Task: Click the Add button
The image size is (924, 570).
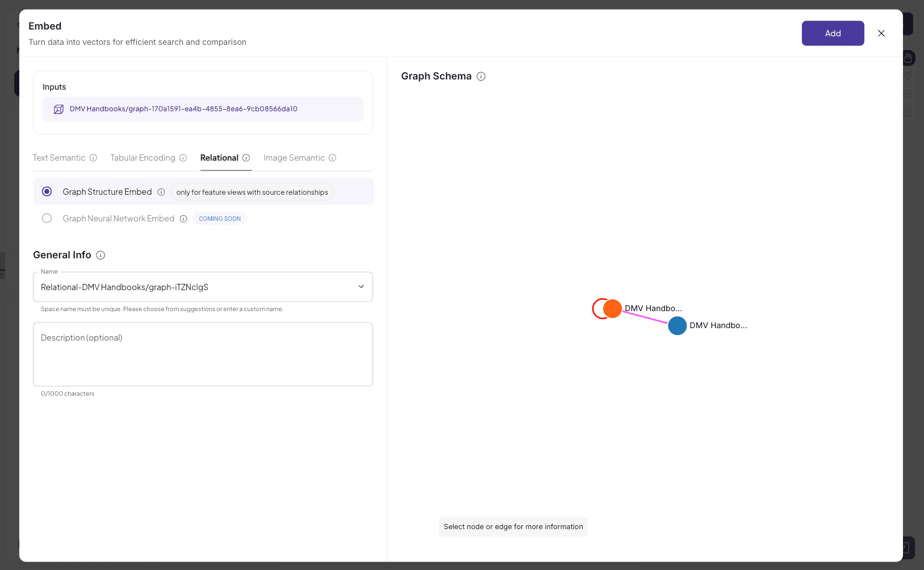Action: click(833, 33)
